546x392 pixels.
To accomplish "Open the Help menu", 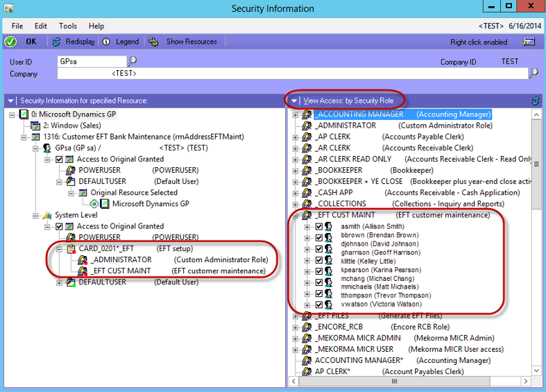I will point(96,26).
